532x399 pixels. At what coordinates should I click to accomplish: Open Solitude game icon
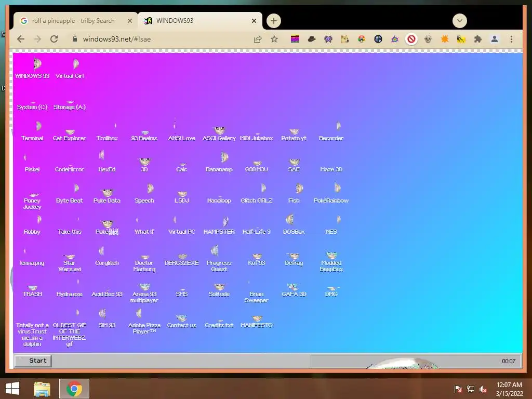[x=219, y=291]
